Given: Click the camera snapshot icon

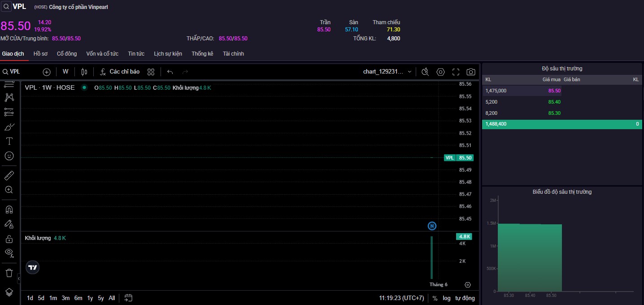Looking at the screenshot, I should point(470,72).
